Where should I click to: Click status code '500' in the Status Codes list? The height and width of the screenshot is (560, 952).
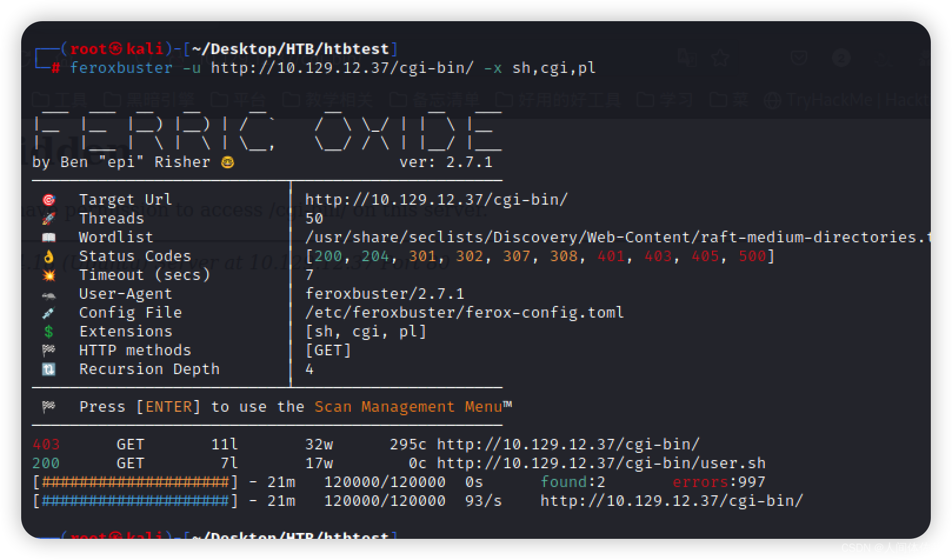(752, 256)
